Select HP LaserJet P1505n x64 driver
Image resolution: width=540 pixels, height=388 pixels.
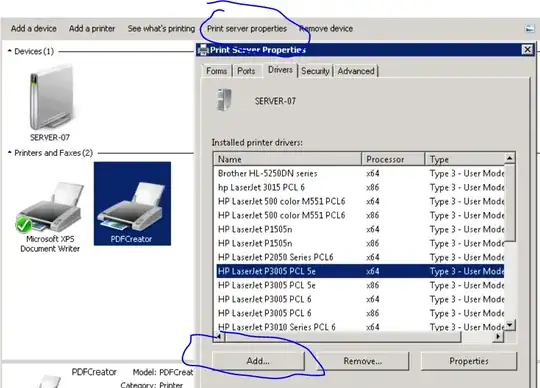360,229
